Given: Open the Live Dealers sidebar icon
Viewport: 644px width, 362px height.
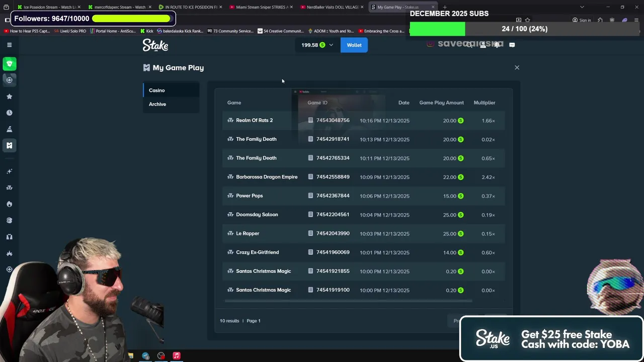Looking at the screenshot, I should [x=9, y=237].
